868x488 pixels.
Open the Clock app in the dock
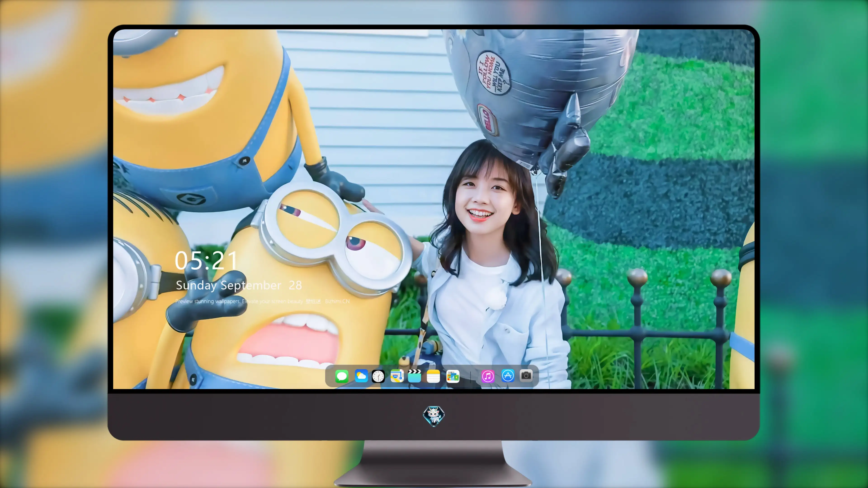click(x=378, y=376)
